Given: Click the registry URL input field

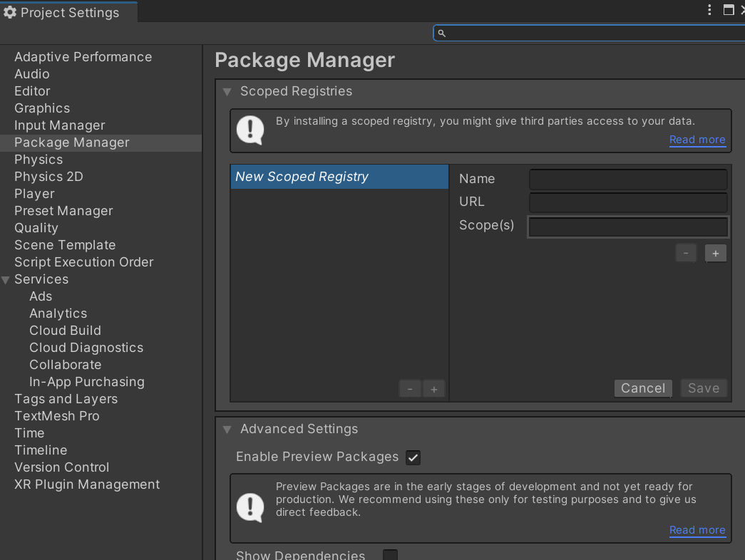Looking at the screenshot, I should pos(628,202).
